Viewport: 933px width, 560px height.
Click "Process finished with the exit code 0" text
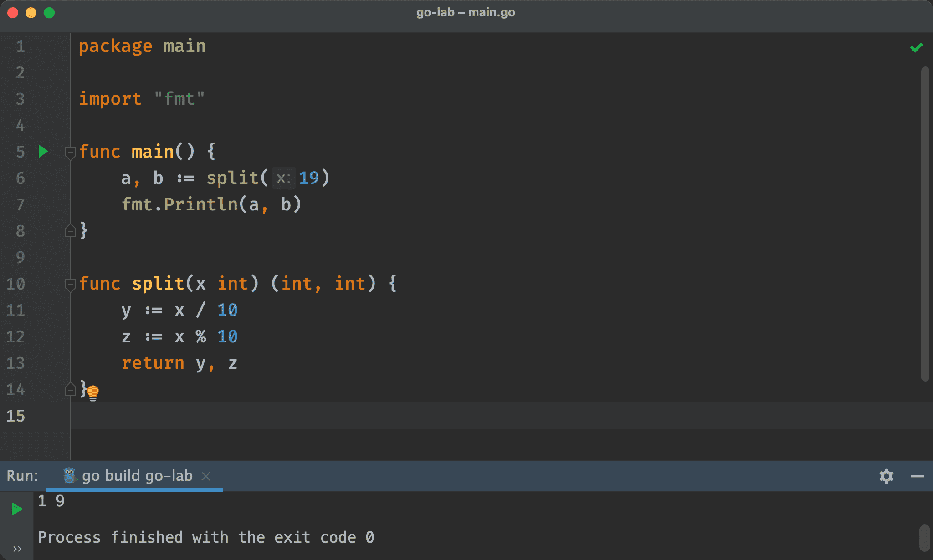tap(206, 537)
